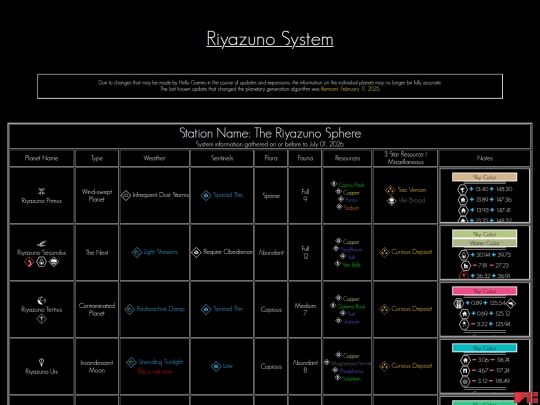The image size is (540, 405).
Task: Click the weather icon beside Radioactive Damp
Action: [x=129, y=309]
